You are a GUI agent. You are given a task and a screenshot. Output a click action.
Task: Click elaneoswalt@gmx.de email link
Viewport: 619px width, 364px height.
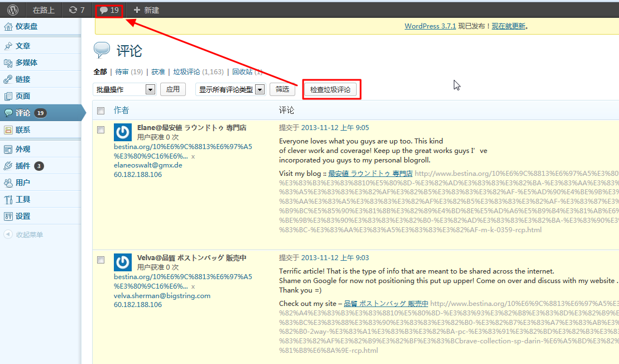(148, 165)
